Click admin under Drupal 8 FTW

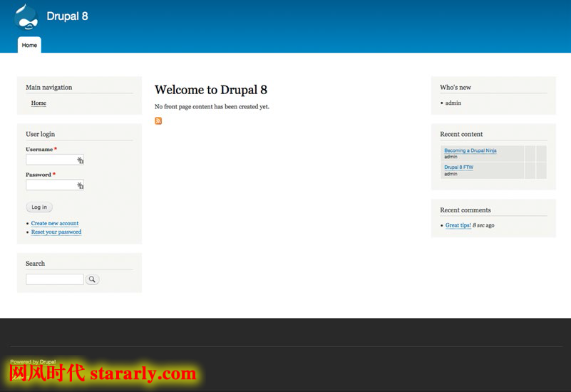click(451, 174)
